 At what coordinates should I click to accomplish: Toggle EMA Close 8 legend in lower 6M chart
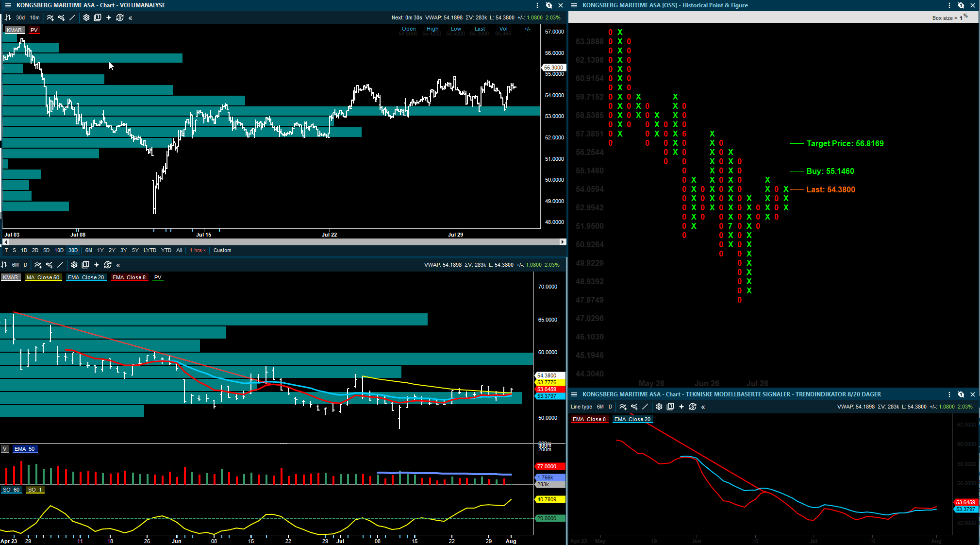pos(129,277)
